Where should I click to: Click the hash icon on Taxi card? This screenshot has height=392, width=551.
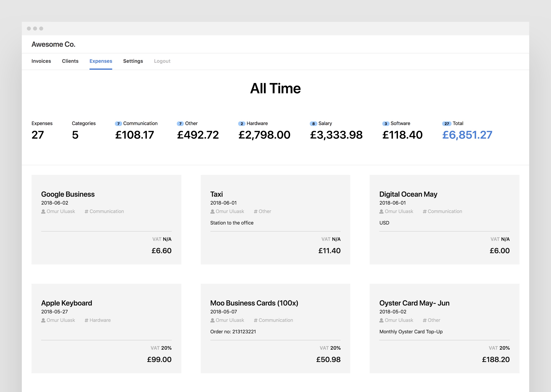(x=255, y=212)
